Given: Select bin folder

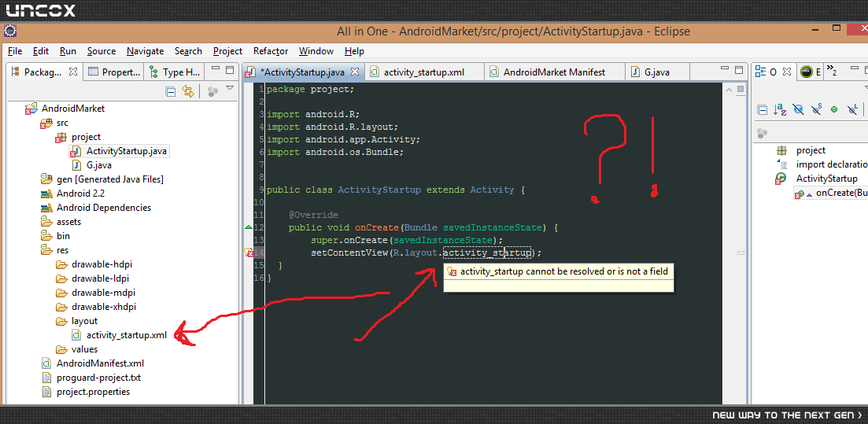Looking at the screenshot, I should [63, 236].
